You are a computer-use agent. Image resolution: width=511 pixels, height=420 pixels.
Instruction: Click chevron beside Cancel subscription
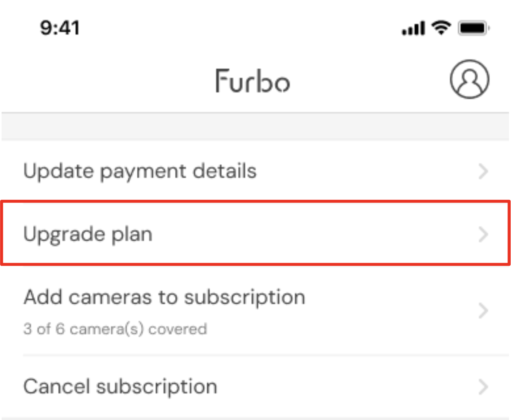coord(483,386)
